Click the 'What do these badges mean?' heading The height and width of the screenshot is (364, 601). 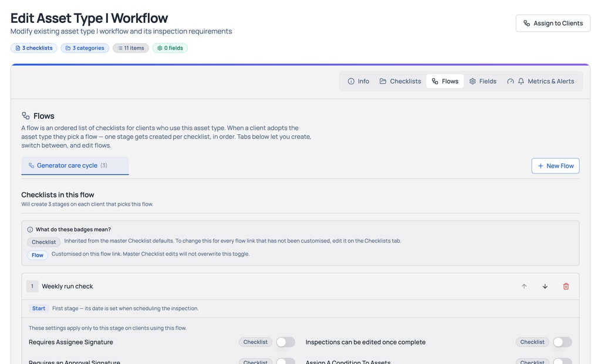pos(73,230)
